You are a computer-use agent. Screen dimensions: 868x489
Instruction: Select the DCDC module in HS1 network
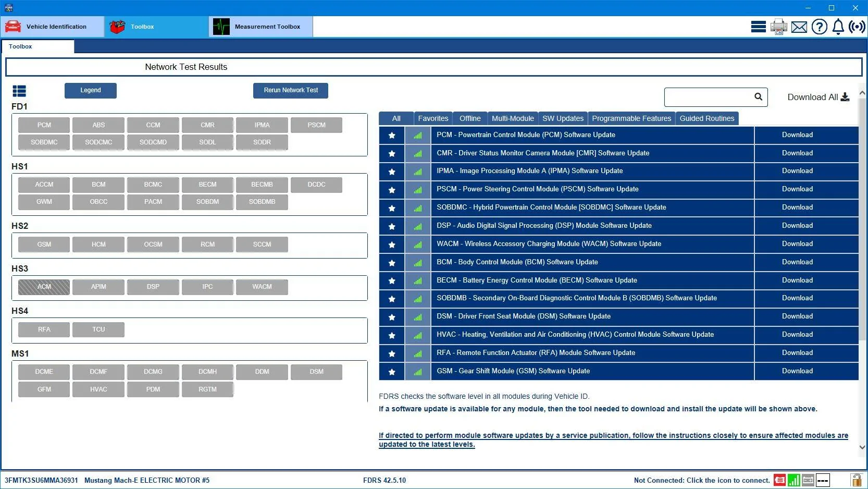[316, 185]
